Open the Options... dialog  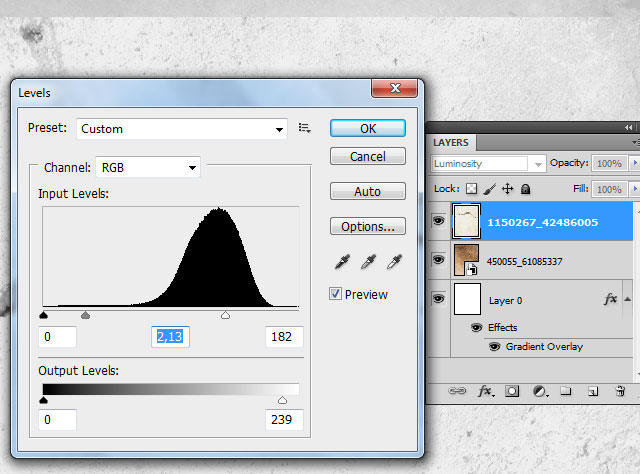click(x=368, y=227)
